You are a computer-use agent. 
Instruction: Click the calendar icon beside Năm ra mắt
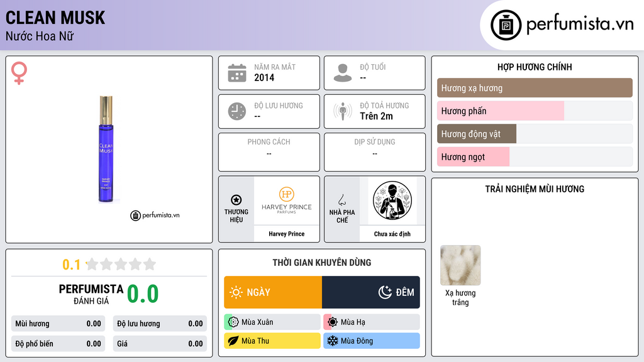coord(237,73)
